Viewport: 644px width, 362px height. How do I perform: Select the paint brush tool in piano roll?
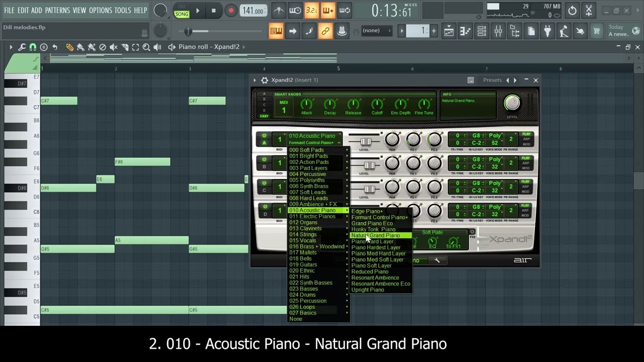coord(80,47)
